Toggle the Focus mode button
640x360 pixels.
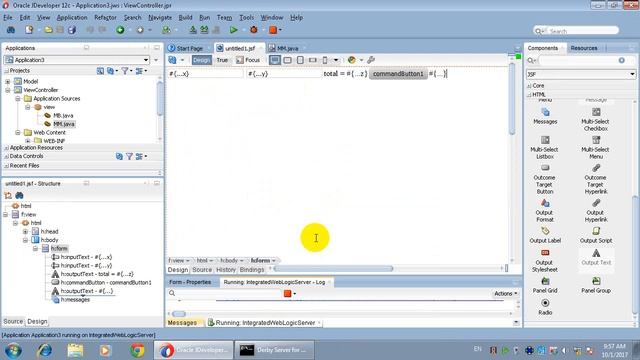point(248,60)
